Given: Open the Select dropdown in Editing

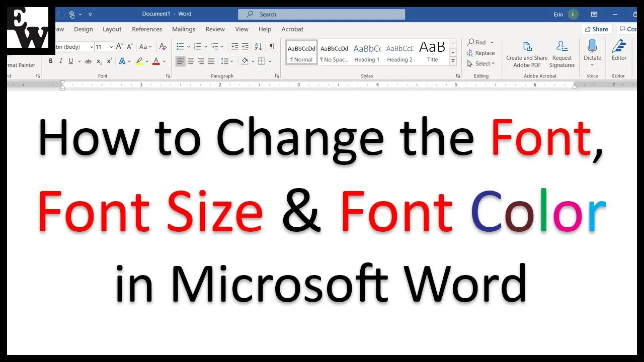Looking at the screenshot, I should 481,64.
